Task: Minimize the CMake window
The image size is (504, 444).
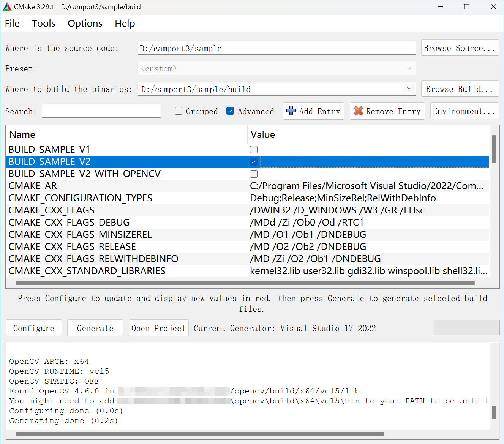Action: point(441,7)
